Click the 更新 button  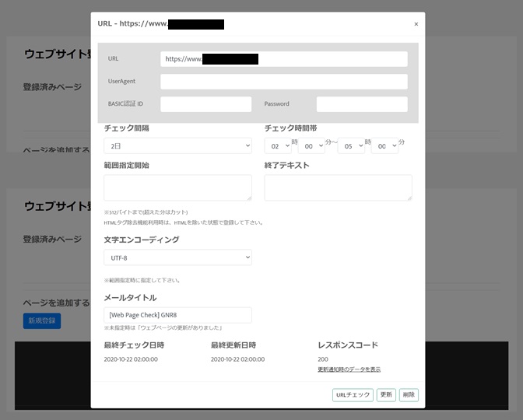386,395
